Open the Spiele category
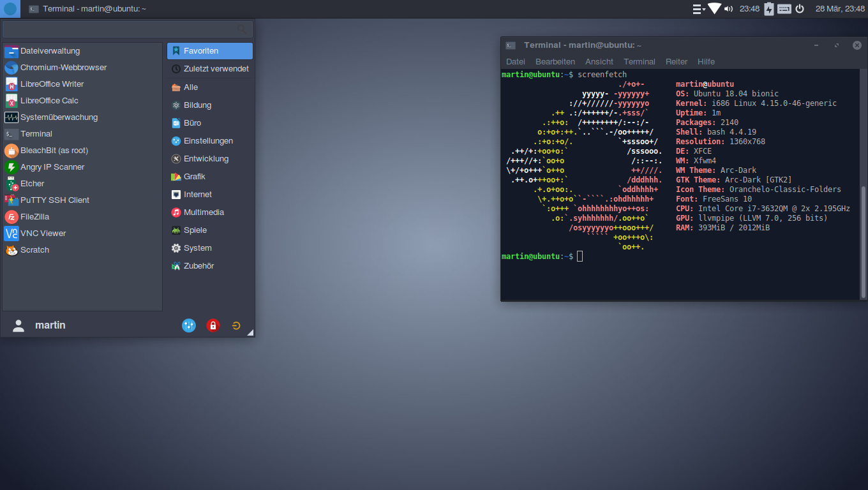The width and height of the screenshot is (868, 490). (x=210, y=230)
